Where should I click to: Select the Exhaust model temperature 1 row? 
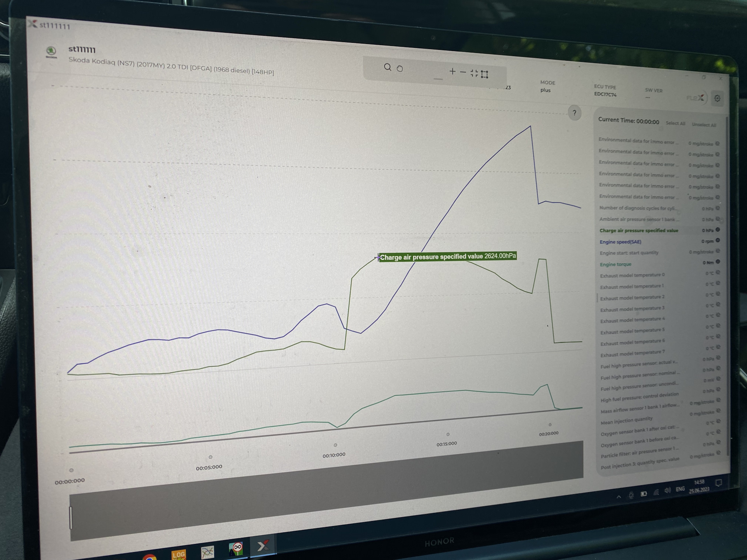(659, 286)
